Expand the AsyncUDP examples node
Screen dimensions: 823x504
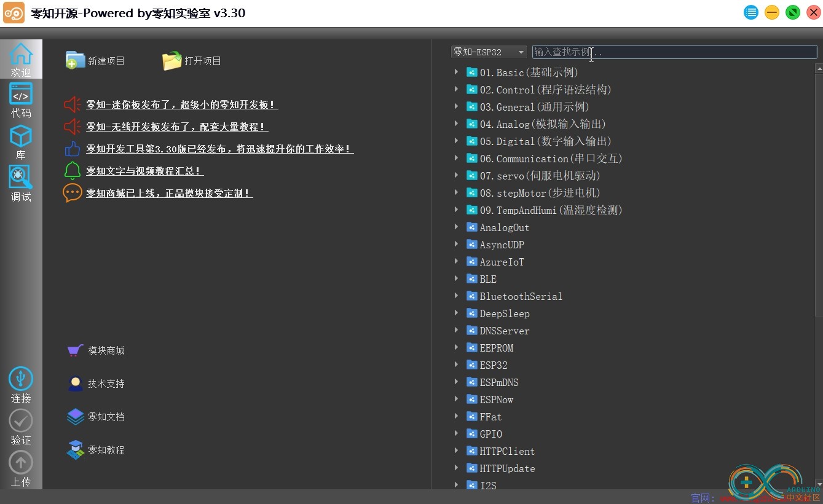pos(456,244)
